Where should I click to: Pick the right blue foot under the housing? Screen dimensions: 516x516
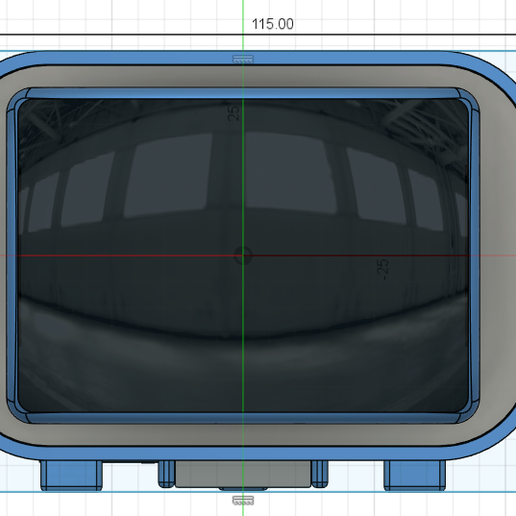tap(415, 475)
